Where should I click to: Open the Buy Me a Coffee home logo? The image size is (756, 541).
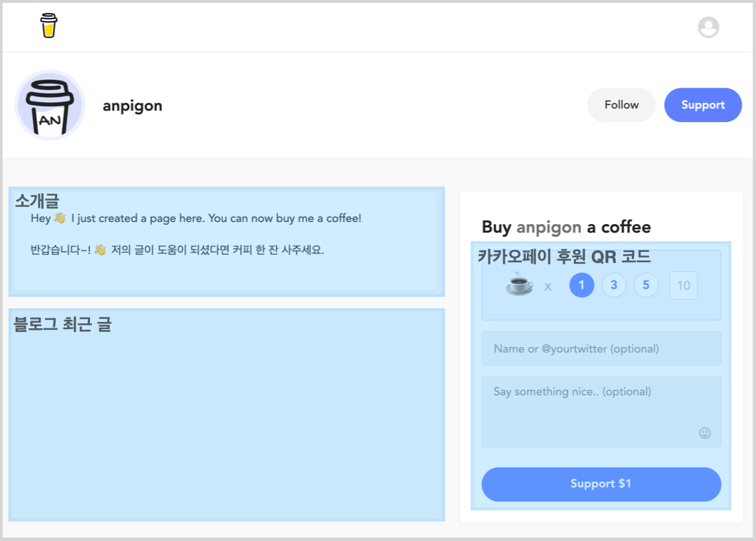[x=49, y=26]
